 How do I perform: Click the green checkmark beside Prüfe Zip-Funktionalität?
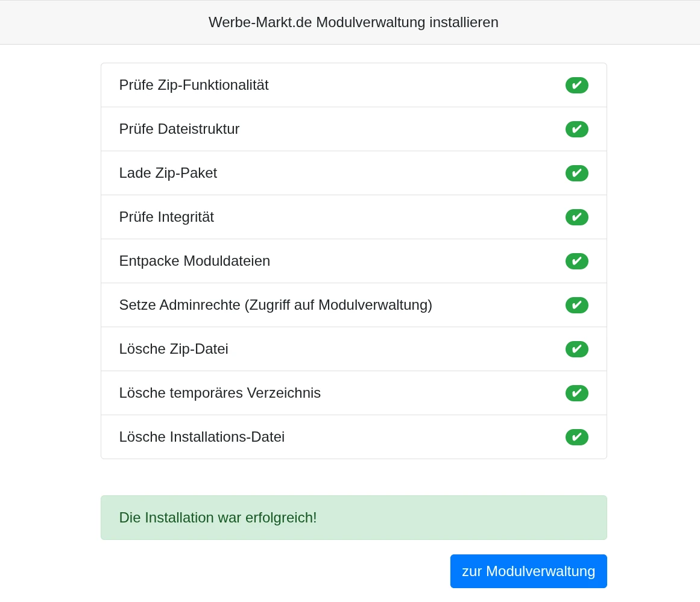tap(576, 85)
